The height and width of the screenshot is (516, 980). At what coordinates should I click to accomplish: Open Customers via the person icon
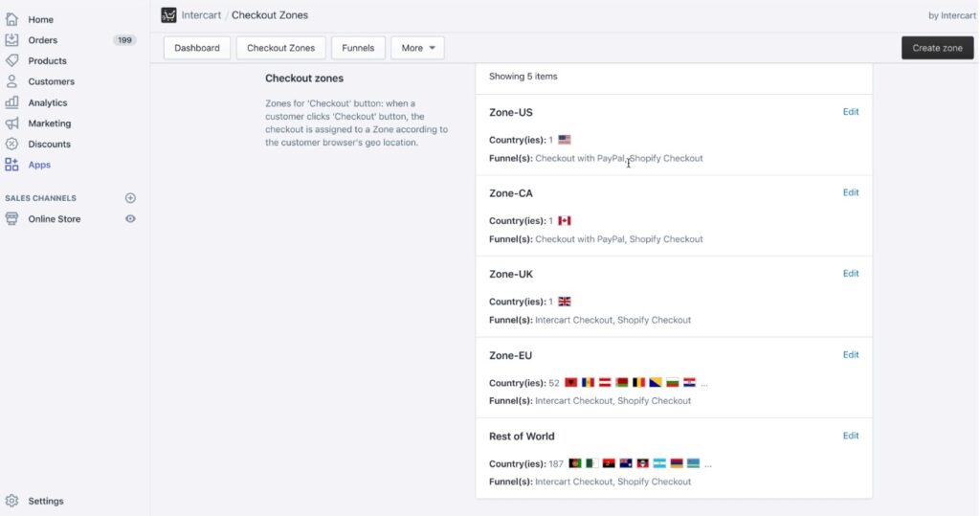11,81
